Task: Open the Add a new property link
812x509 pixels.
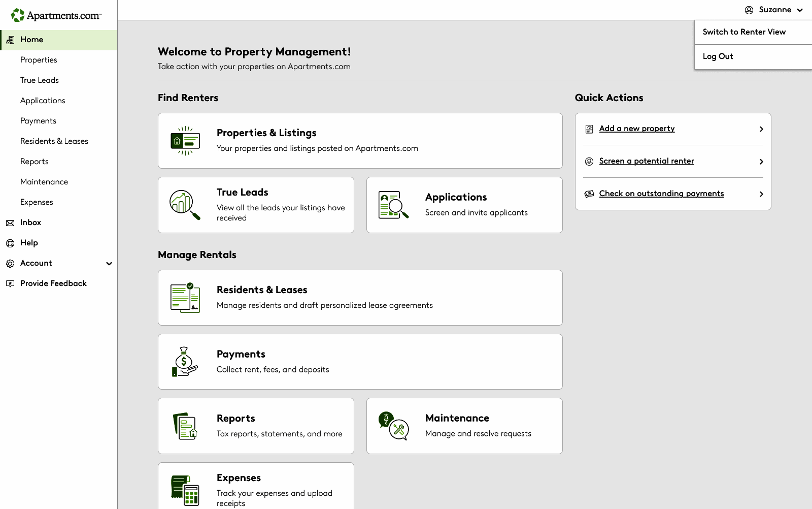Action: [637, 129]
